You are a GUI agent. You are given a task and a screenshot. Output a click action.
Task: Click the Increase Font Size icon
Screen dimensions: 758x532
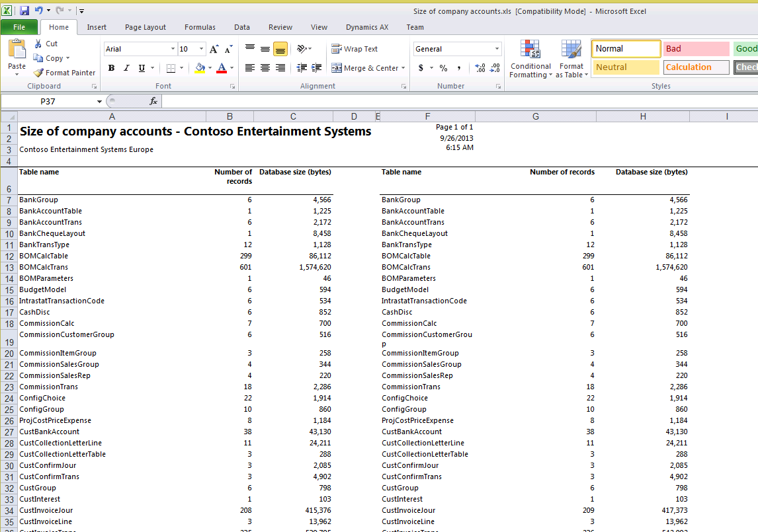[214, 49]
